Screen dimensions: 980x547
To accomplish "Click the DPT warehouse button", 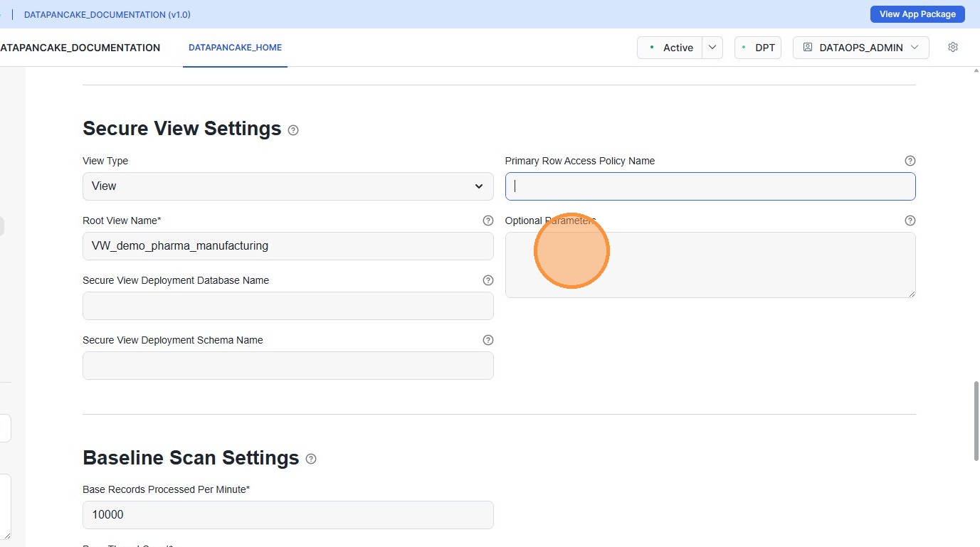I will click(757, 48).
